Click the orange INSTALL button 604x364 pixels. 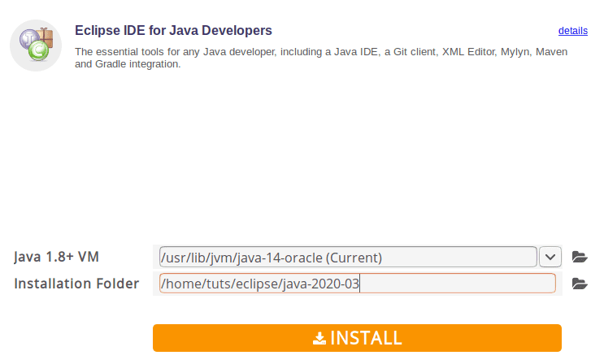click(x=357, y=338)
